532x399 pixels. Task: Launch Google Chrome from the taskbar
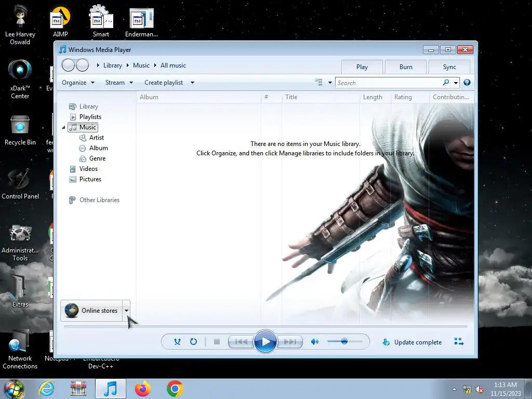[175, 389]
